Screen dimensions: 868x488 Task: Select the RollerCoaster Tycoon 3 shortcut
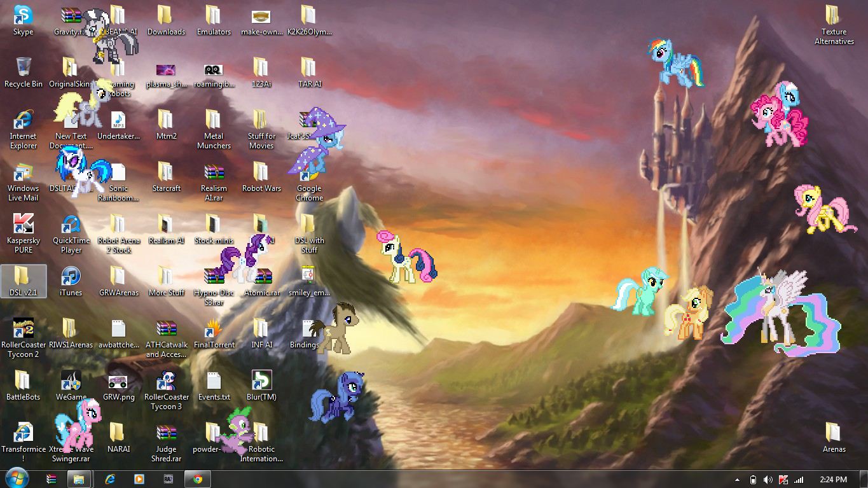click(166, 390)
